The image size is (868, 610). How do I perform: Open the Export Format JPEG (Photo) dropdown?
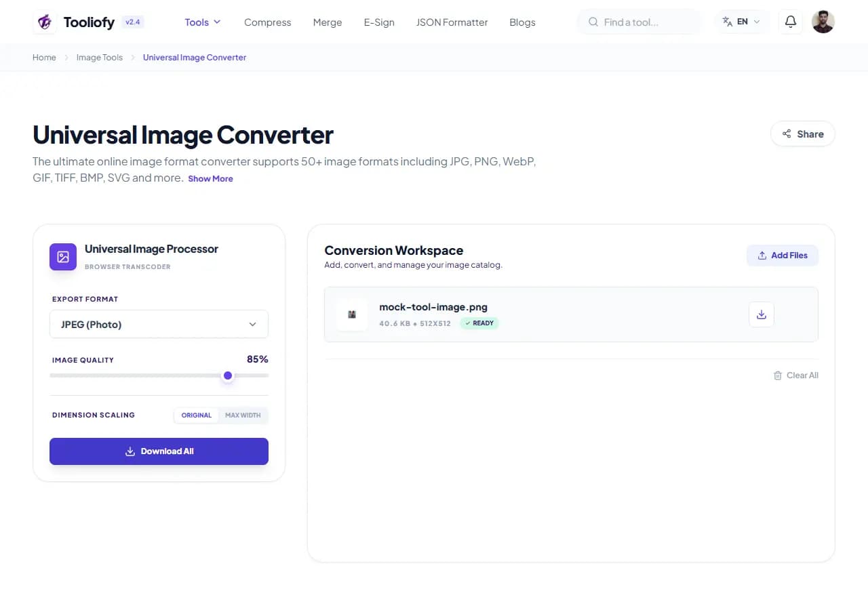pos(159,324)
